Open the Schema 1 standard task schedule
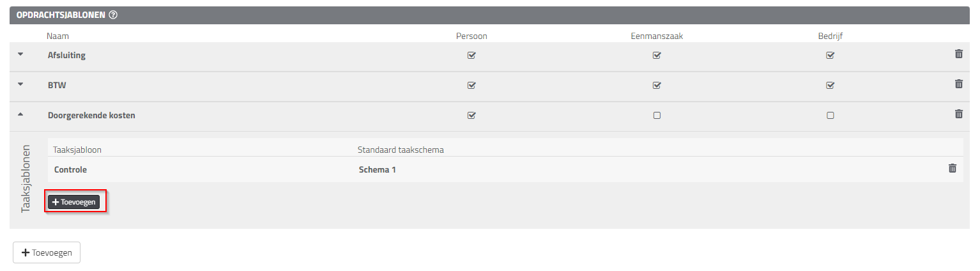The image size is (980, 271). pos(378,169)
